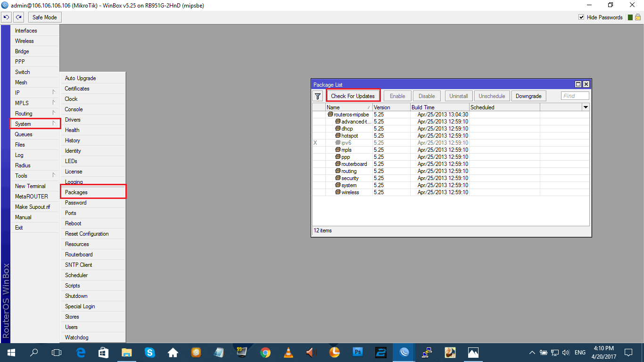Select the routing package icon
Image resolution: width=644 pixels, height=362 pixels.
click(x=338, y=171)
